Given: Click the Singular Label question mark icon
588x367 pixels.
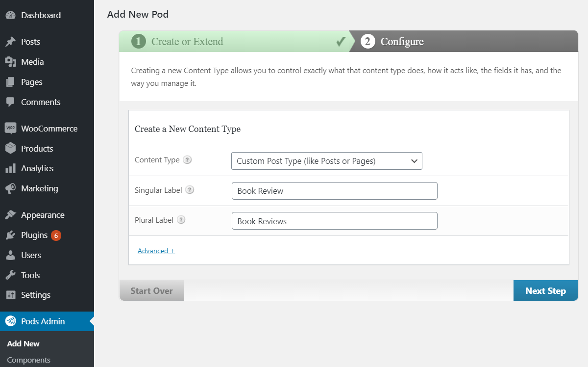Looking at the screenshot, I should click(190, 189).
